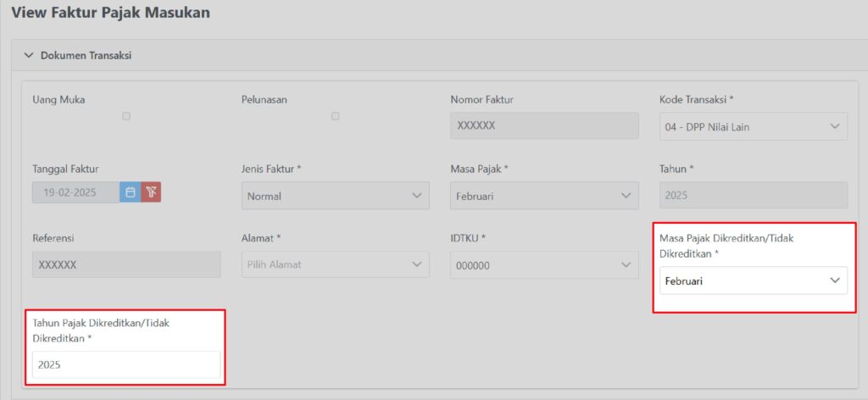Toggle the Uang Muka checkbox
The height and width of the screenshot is (400, 868).
pyautogui.click(x=126, y=116)
